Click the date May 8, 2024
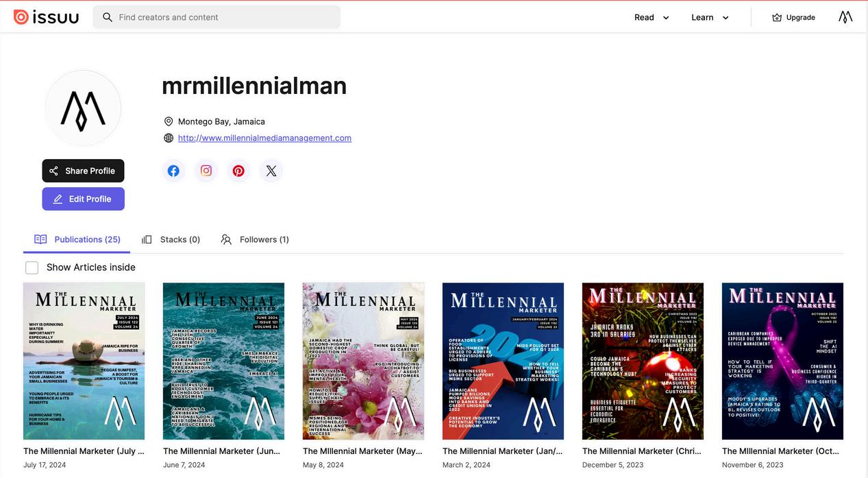 click(323, 465)
